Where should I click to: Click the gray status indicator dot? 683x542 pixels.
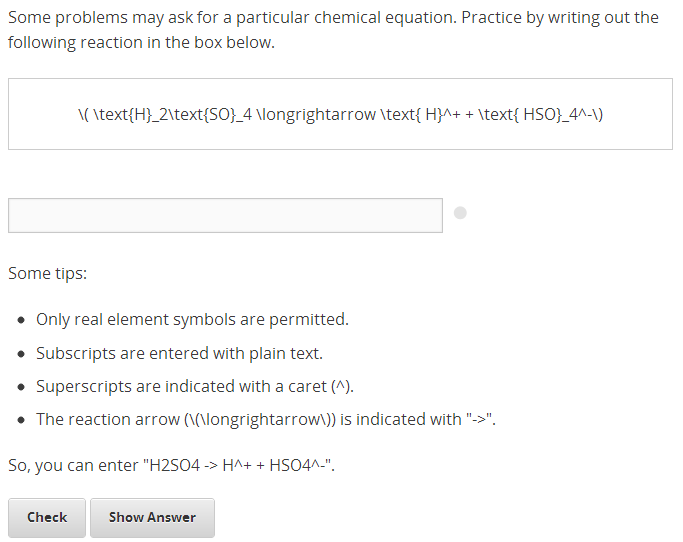coord(460,213)
